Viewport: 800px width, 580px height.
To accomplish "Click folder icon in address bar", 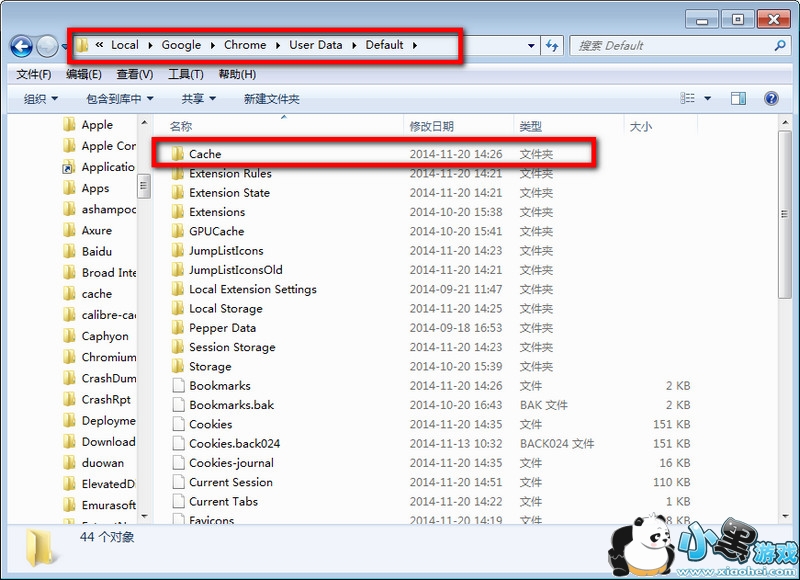I will [x=82, y=45].
